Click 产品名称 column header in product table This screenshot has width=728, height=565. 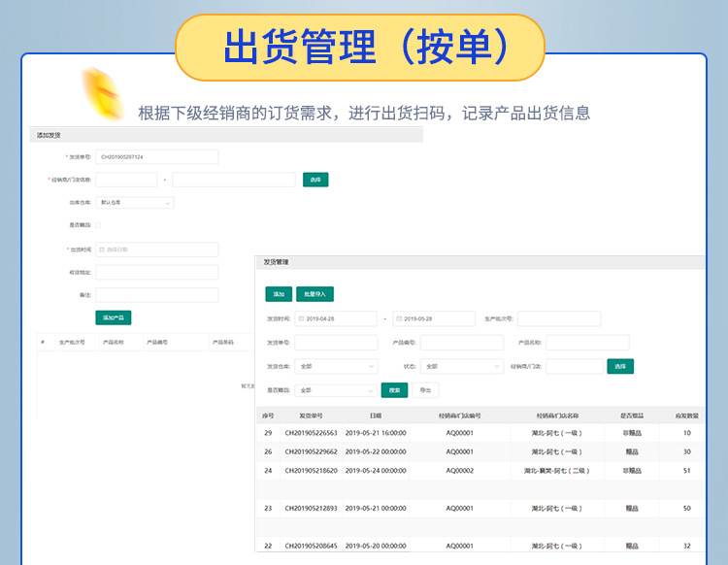pyautogui.click(x=114, y=343)
